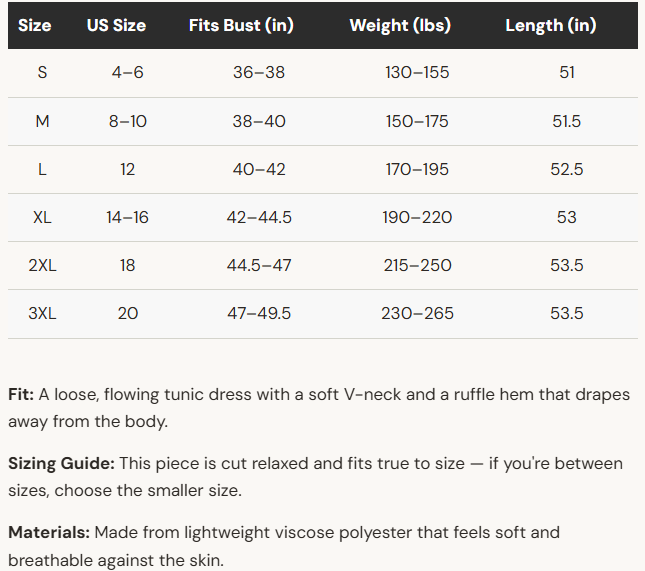The image size is (645, 571).
Task: Click the 52.5 length cell
Action: [567, 169]
